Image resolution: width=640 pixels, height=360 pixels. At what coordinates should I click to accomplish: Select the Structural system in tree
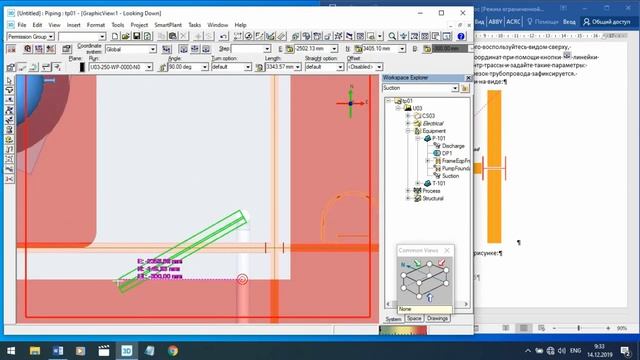tap(433, 198)
